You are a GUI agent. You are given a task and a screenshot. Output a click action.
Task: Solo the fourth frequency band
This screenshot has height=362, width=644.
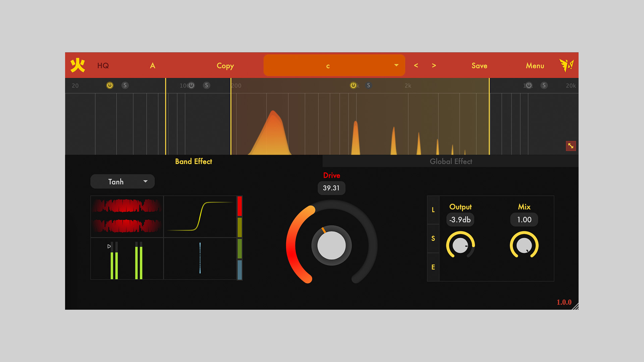544,85
